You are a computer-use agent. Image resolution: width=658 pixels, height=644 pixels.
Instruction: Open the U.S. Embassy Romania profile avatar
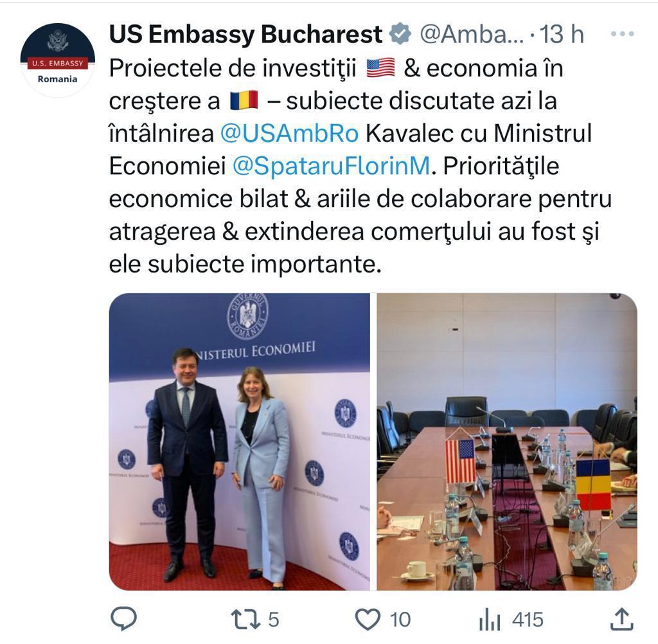(x=57, y=60)
